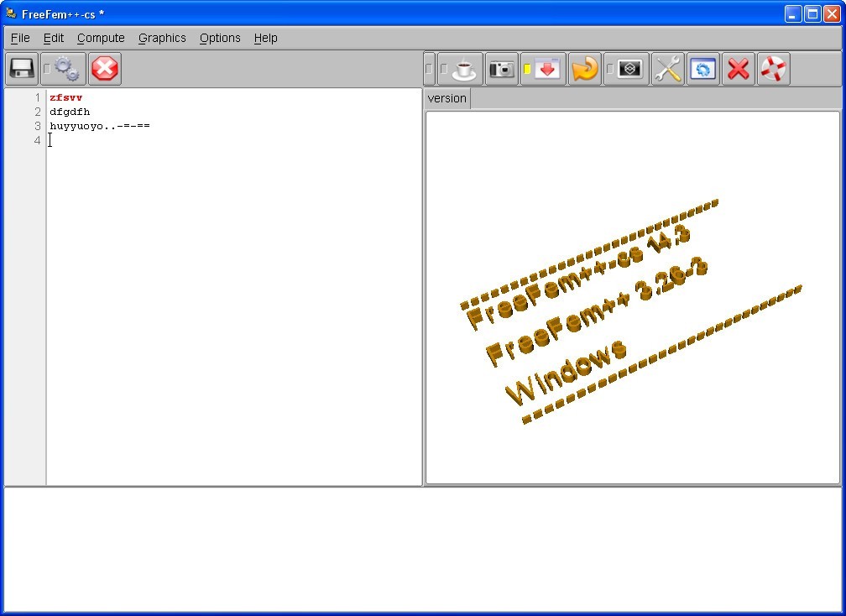The image size is (846, 616).
Task: Click line number 1 in the gutter
Action: tap(37, 97)
